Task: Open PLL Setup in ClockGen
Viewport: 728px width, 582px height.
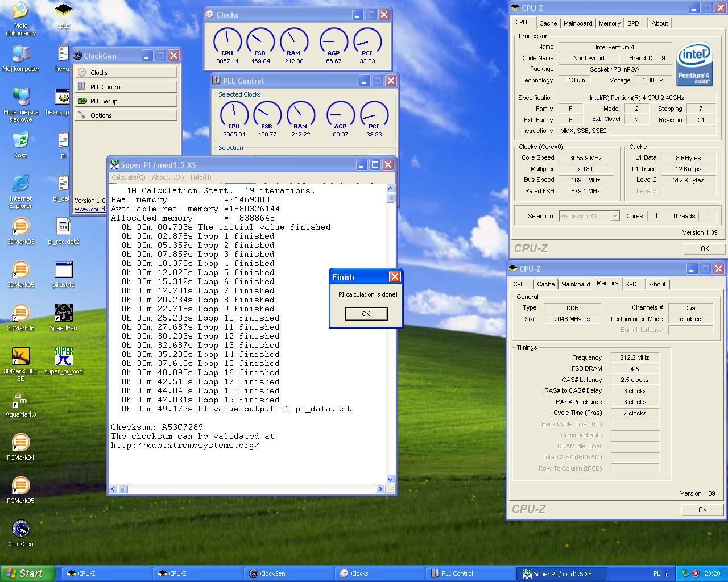Action: click(x=126, y=101)
